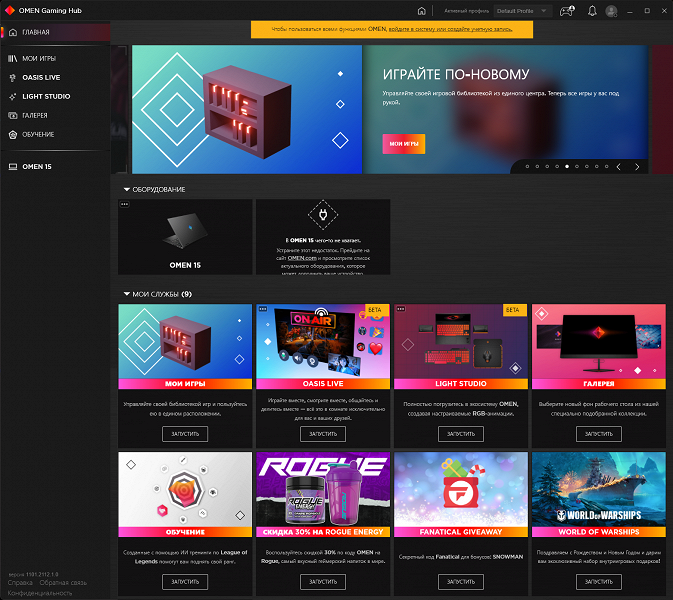Open the three-dot menu on the Oasis Live card
673x600 pixels.
tap(263, 309)
